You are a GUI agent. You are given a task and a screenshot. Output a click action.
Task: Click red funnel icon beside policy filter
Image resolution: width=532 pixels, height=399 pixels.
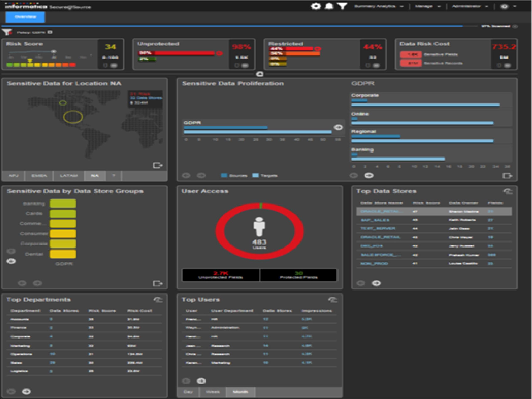click(7, 32)
